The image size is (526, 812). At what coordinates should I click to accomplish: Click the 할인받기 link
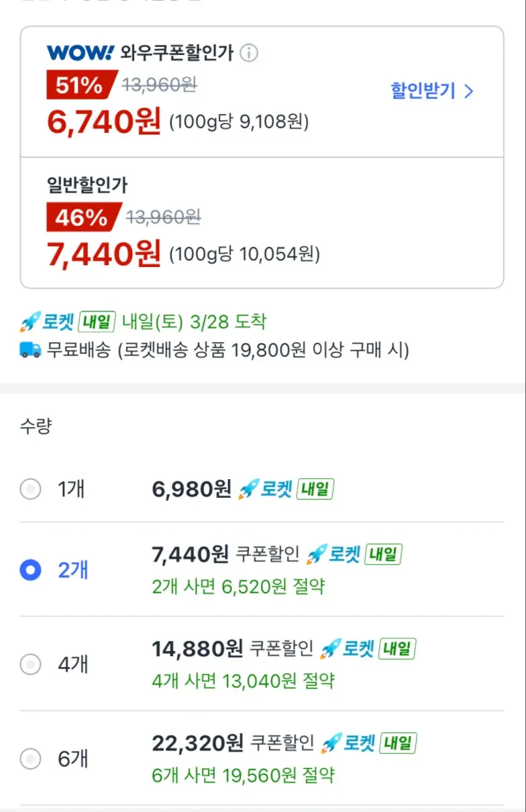pos(423,91)
